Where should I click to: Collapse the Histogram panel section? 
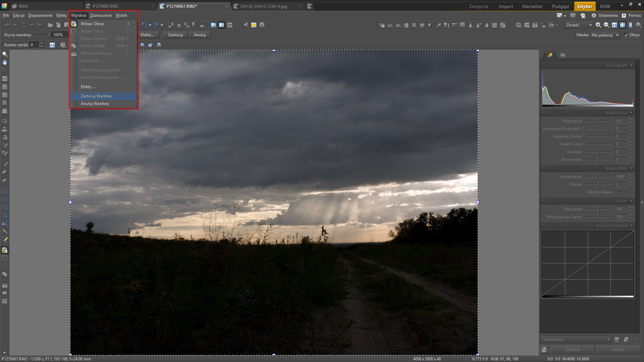click(x=631, y=66)
